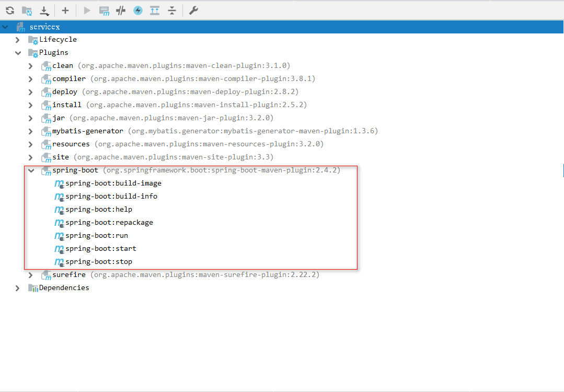Expand the compiler plugin node
The height and width of the screenshot is (392, 564).
pyautogui.click(x=30, y=79)
